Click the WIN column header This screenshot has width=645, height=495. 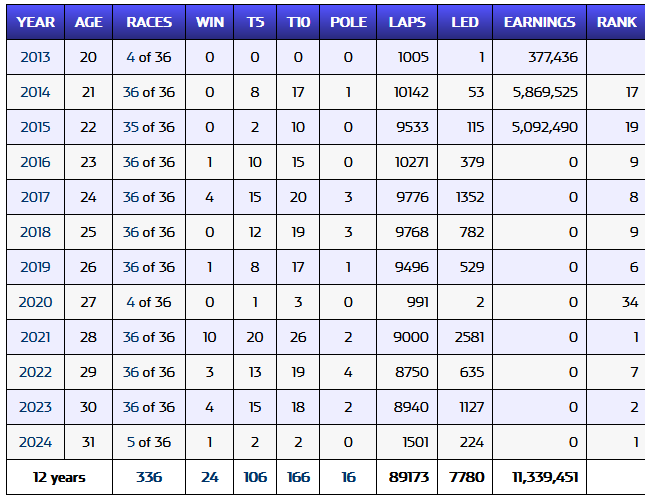[x=210, y=22]
